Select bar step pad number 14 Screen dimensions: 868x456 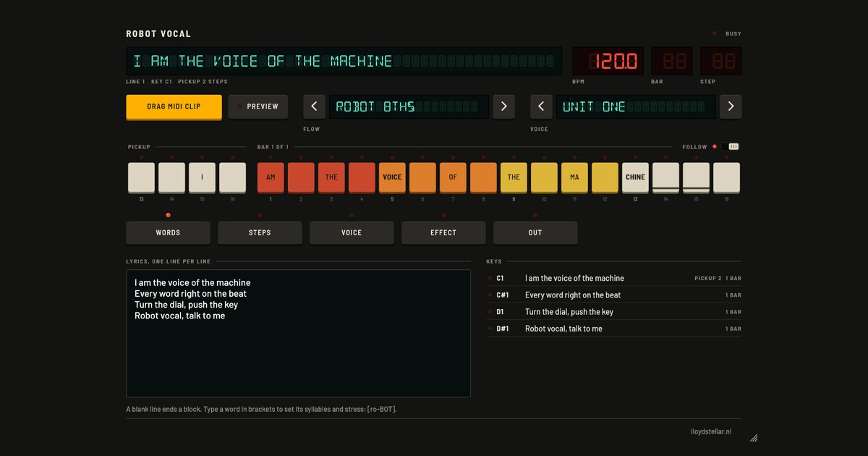665,177
